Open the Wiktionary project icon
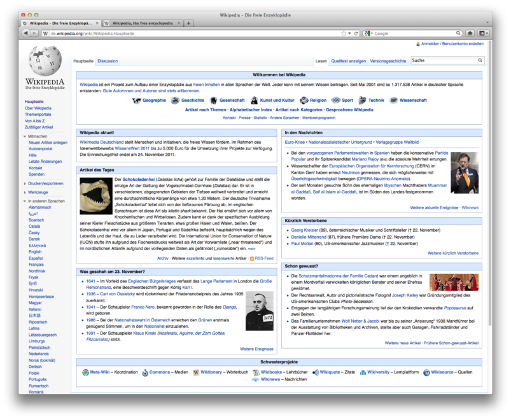511x420 pixels. click(196, 372)
